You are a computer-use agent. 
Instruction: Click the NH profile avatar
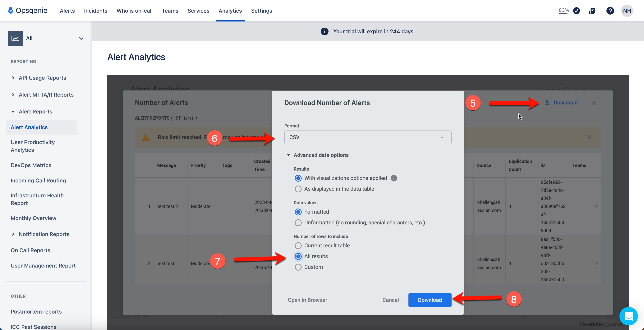point(627,11)
